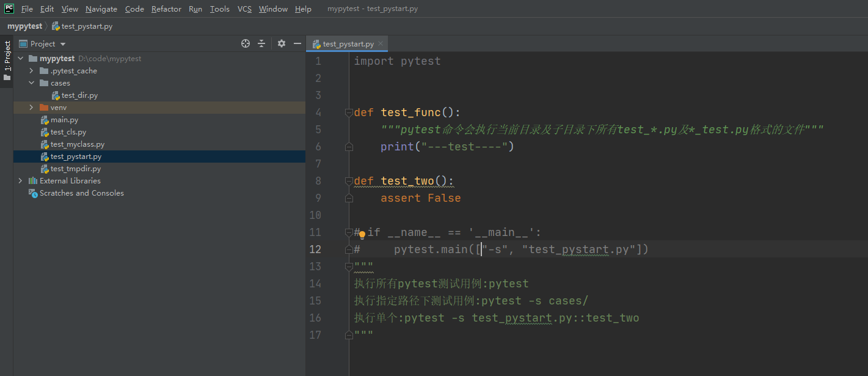Click line number 8 in the gutter

pyautogui.click(x=317, y=181)
